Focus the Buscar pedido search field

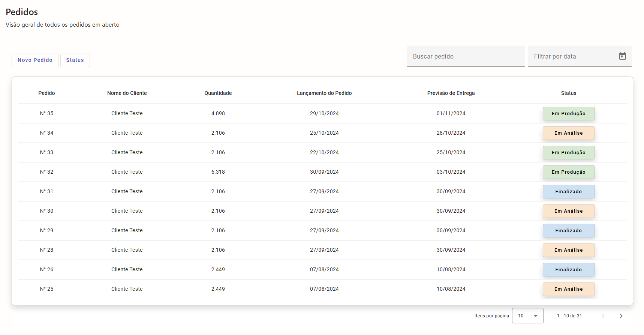click(466, 56)
